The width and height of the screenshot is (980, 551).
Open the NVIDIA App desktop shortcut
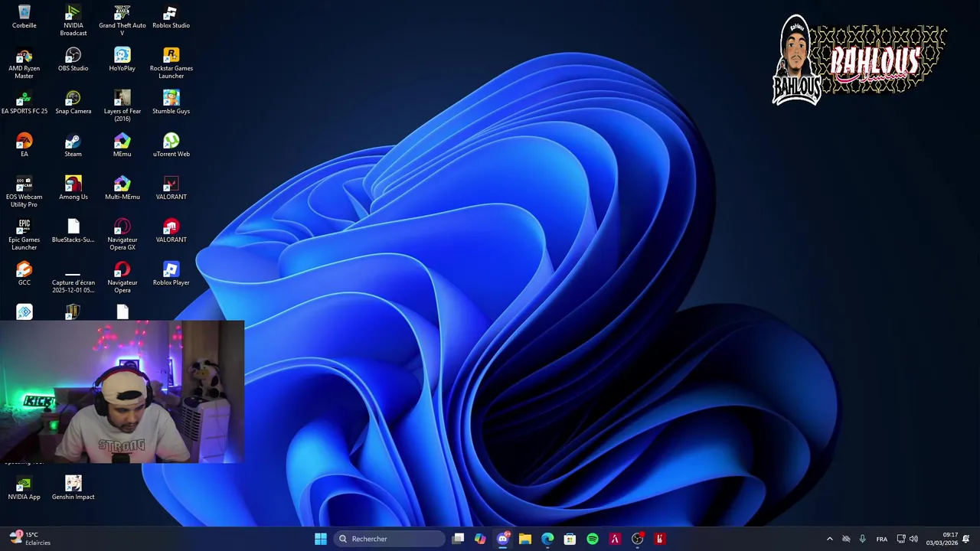coord(24,488)
